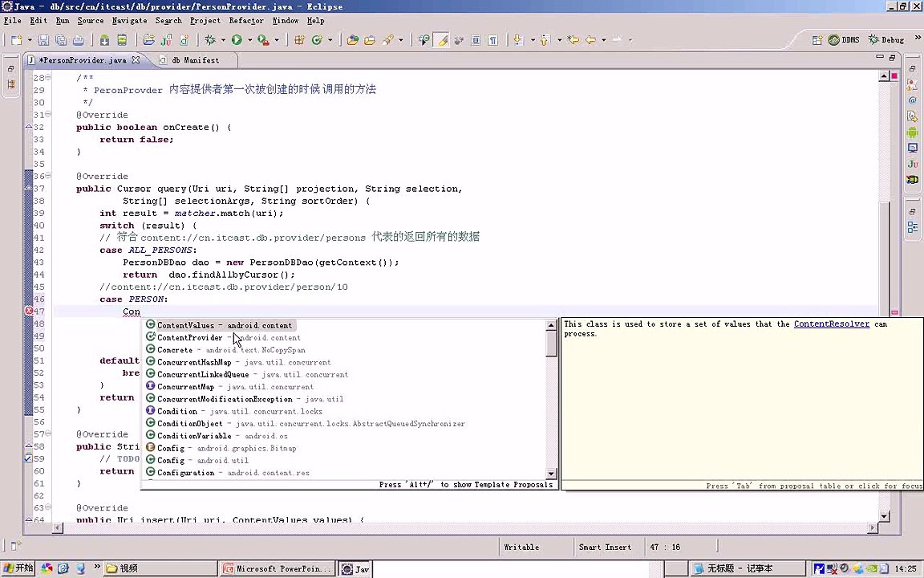Minimize the editor area
Image resolution: width=924 pixels, height=578 pixels.
880,57
